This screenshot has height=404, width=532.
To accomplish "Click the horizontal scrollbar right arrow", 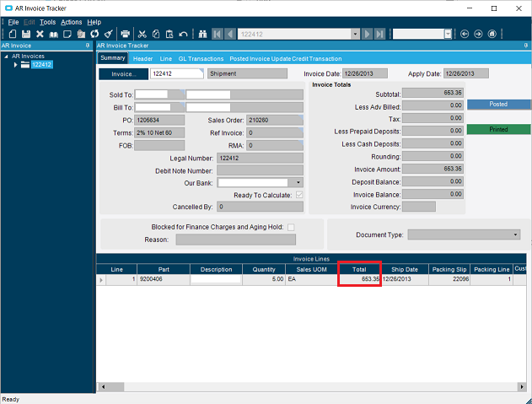I will [x=522, y=386].
